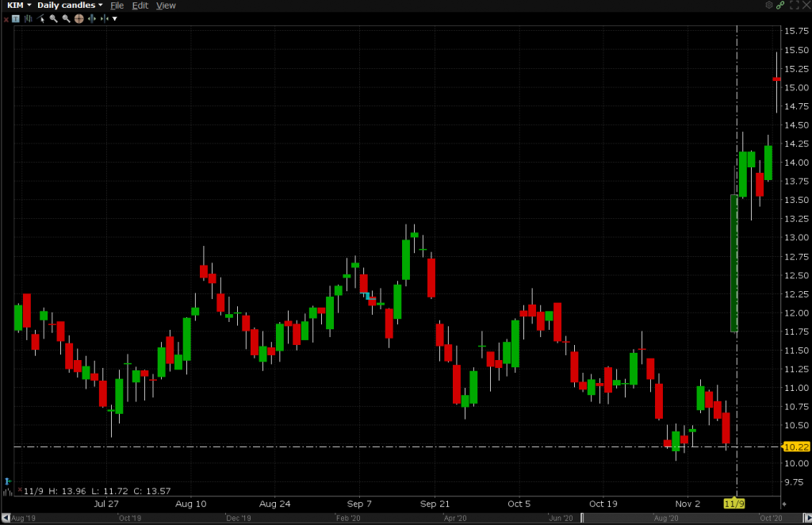Viewport: 812px width, 525px height.
Task: Toggle the green chain window-link icon
Action: tap(780, 6)
